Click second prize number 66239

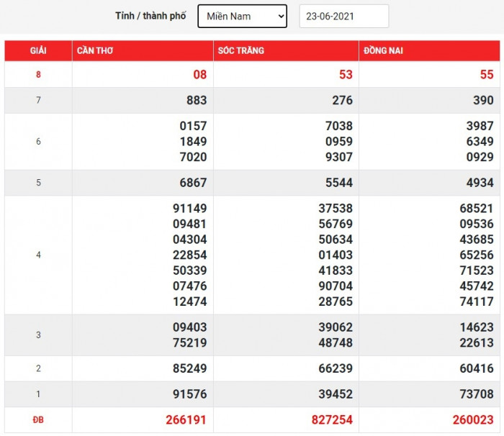pos(336,368)
